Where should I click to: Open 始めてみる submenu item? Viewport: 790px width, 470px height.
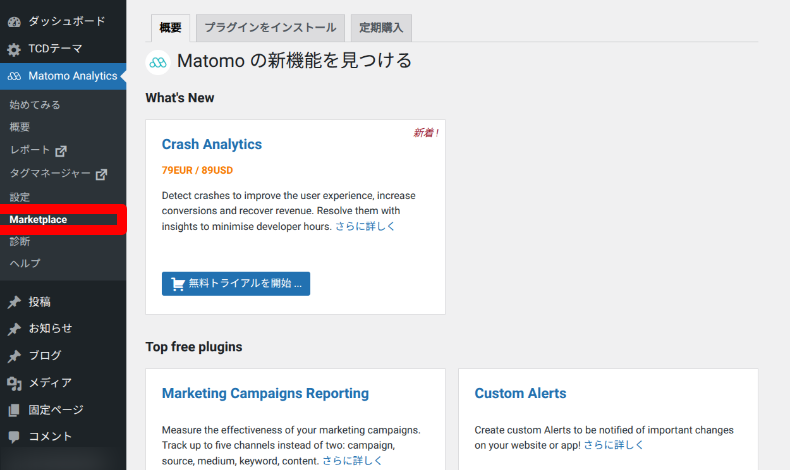click(35, 105)
